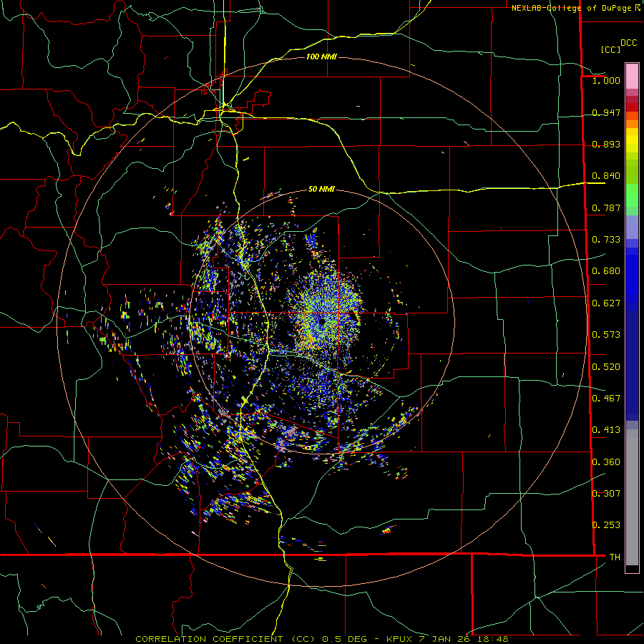
Task: Click the 0.947 legend value
Action: pyautogui.click(x=606, y=112)
